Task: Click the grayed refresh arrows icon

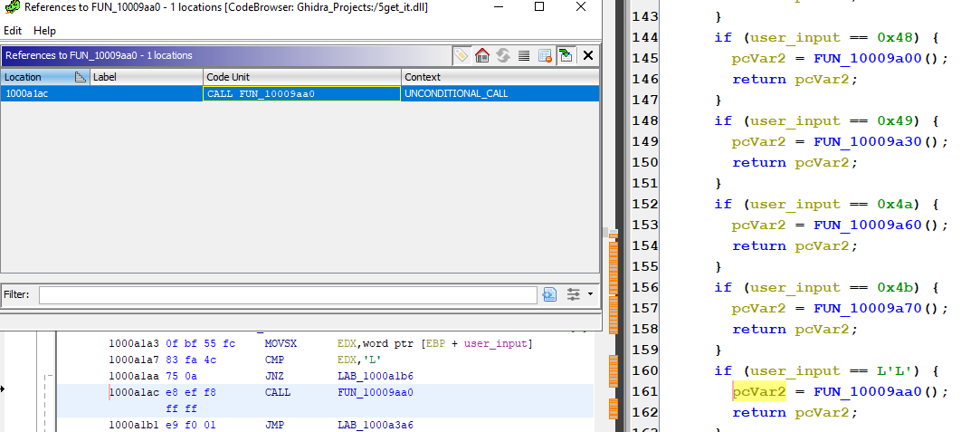Action: 503,55
